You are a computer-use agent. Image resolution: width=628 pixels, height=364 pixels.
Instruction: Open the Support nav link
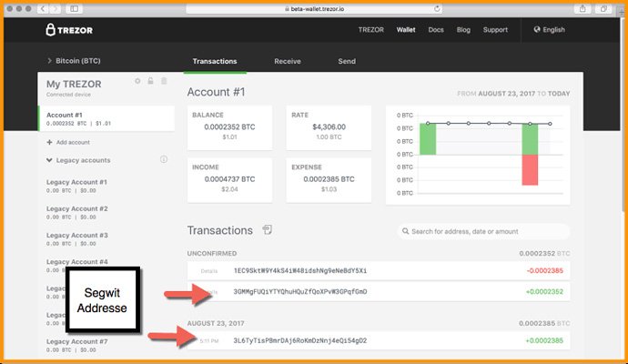pos(495,30)
